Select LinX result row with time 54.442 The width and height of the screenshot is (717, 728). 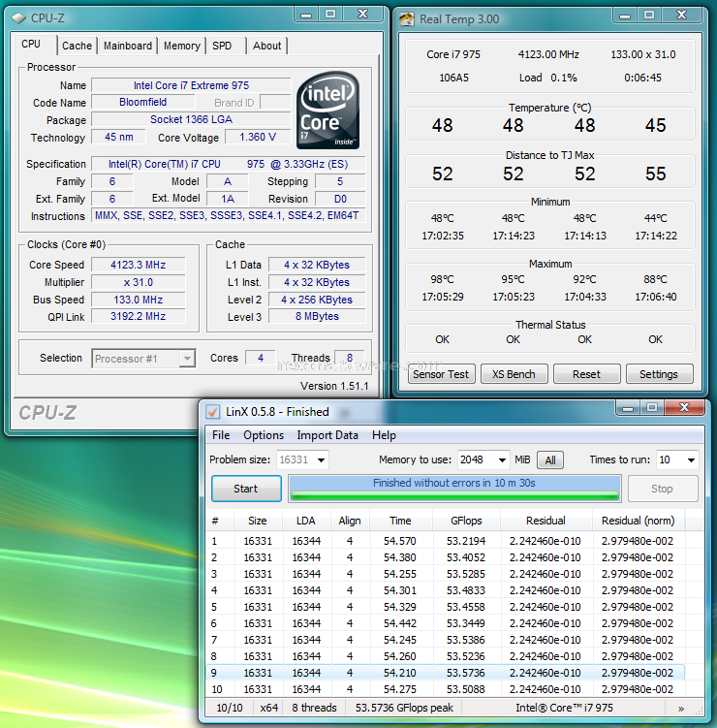coord(446,623)
